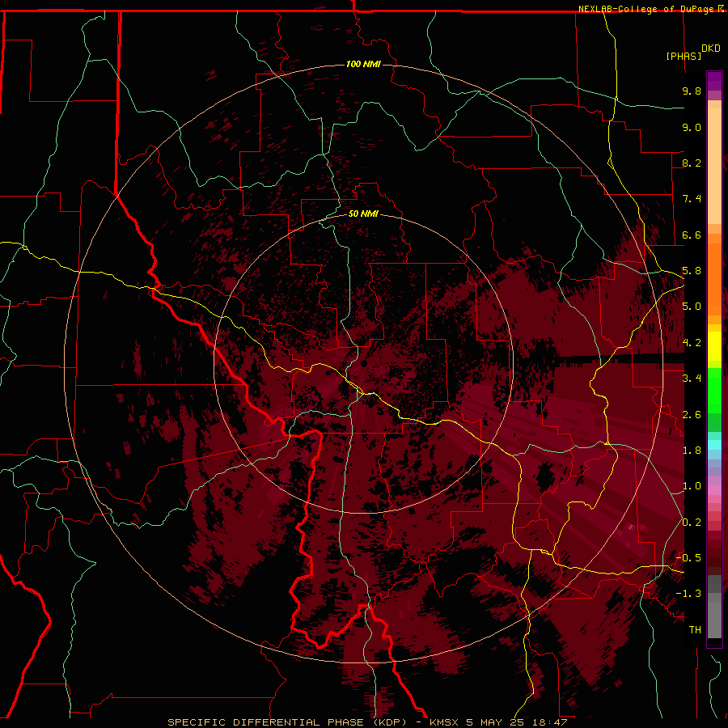Click the 2.6 value on the color scale
The image size is (728, 728).
tap(692, 415)
